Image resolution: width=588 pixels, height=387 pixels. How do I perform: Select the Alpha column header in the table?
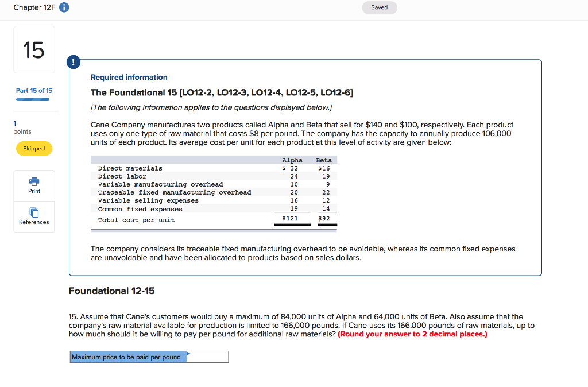pyautogui.click(x=292, y=160)
